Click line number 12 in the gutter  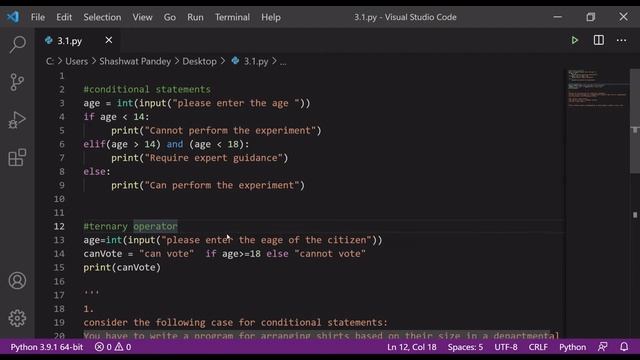pyautogui.click(x=59, y=226)
